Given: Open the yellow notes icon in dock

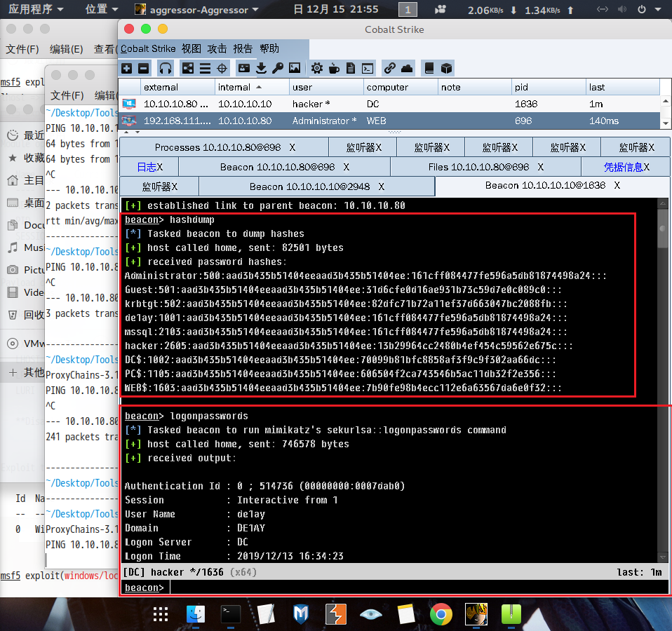Looking at the screenshot, I should pyautogui.click(x=406, y=614).
